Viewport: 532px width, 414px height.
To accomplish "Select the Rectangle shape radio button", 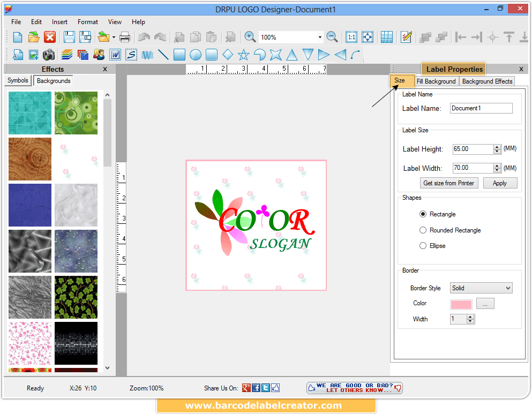I will [x=423, y=214].
